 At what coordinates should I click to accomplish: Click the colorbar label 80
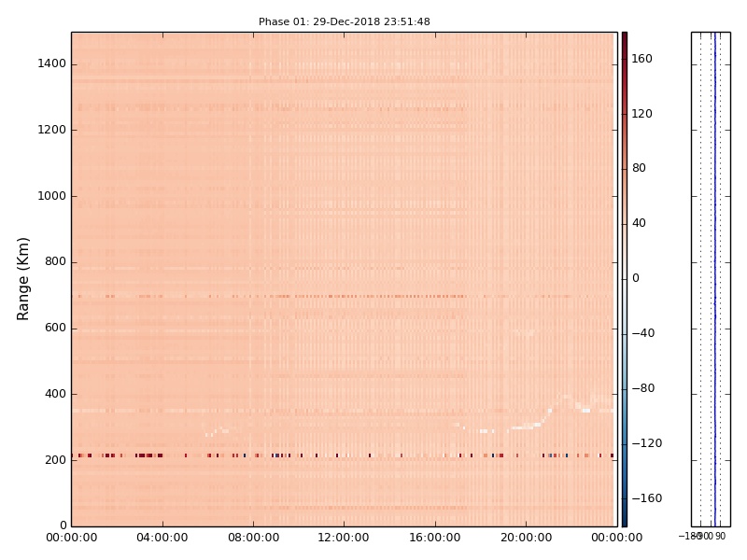[639, 168]
